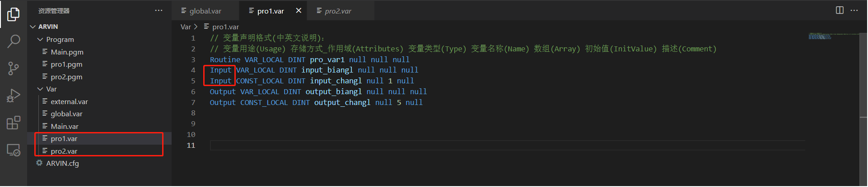Open the Run and Debug view icon
The height and width of the screenshot is (187, 868).
coord(14,96)
